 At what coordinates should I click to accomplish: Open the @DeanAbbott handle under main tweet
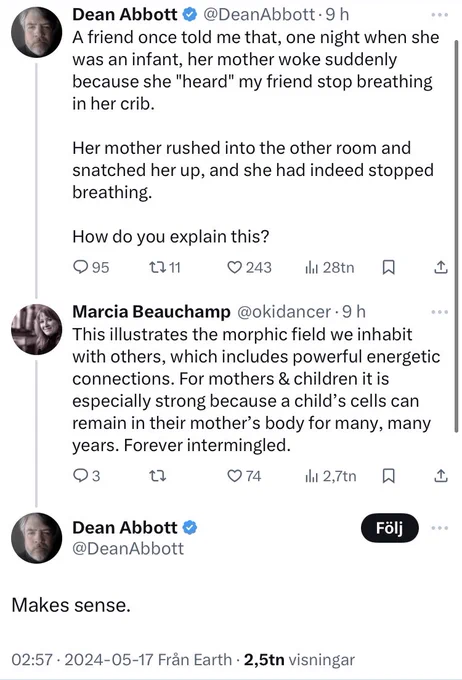pos(128,549)
